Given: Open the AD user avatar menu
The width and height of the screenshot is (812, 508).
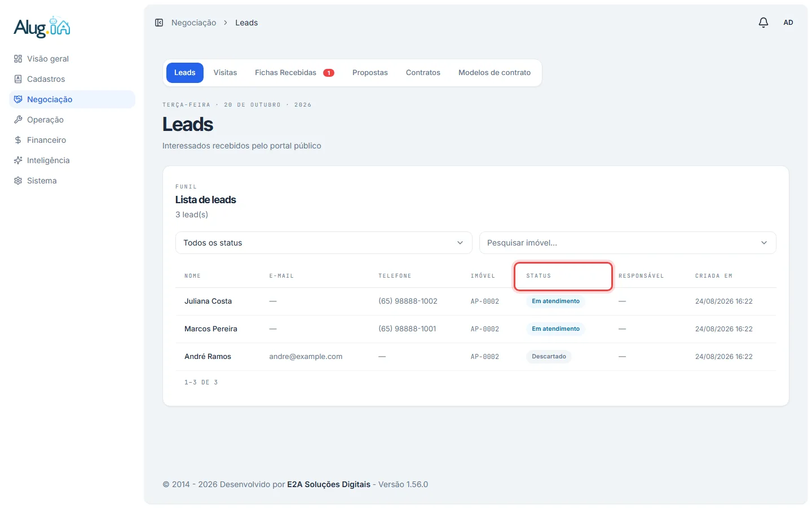Looking at the screenshot, I should (x=788, y=23).
